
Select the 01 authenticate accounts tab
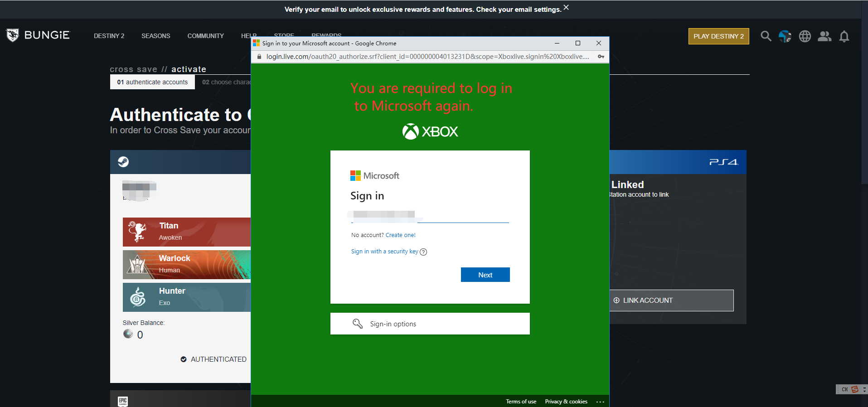tap(152, 82)
